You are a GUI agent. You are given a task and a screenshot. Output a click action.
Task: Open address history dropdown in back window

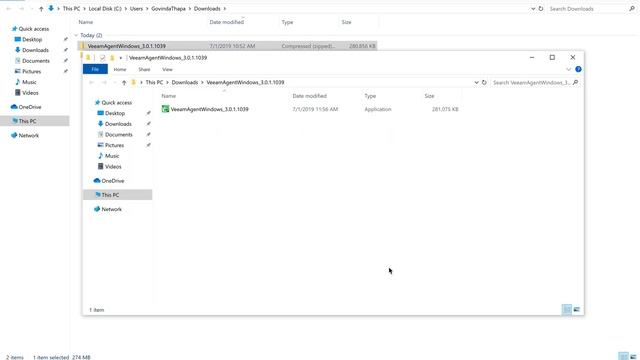click(533, 9)
